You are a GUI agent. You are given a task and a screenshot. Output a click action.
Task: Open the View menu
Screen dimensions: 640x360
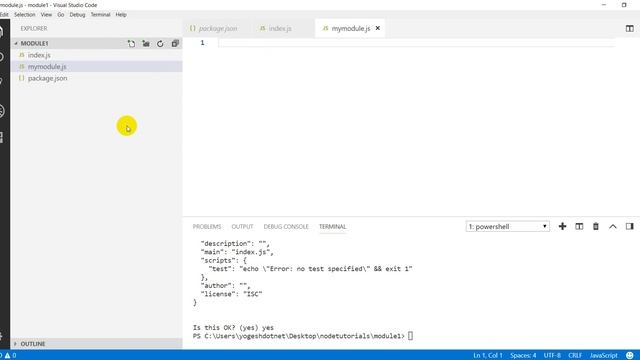pos(46,14)
